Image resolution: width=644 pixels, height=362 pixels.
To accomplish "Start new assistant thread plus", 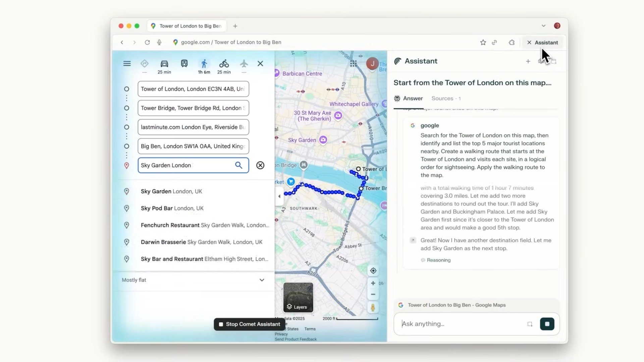I will pyautogui.click(x=528, y=61).
